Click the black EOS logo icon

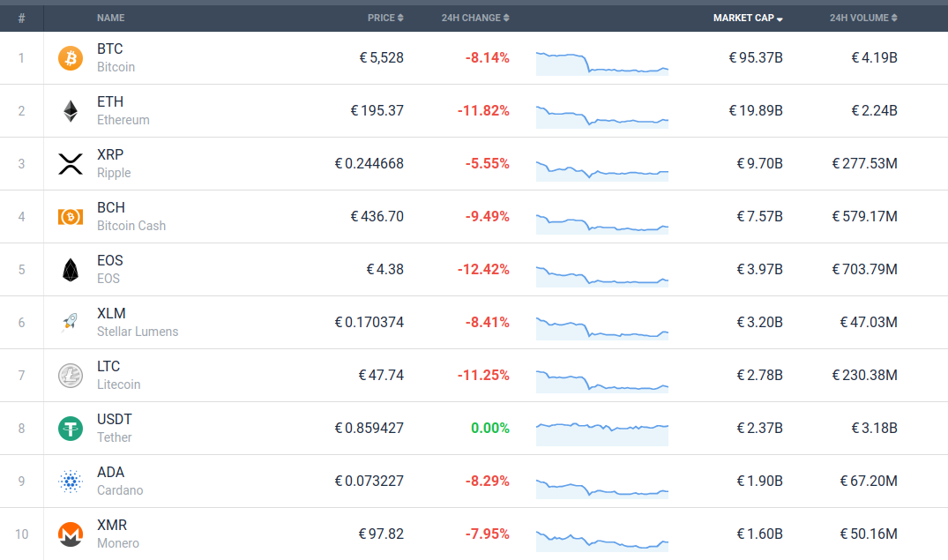click(x=70, y=270)
